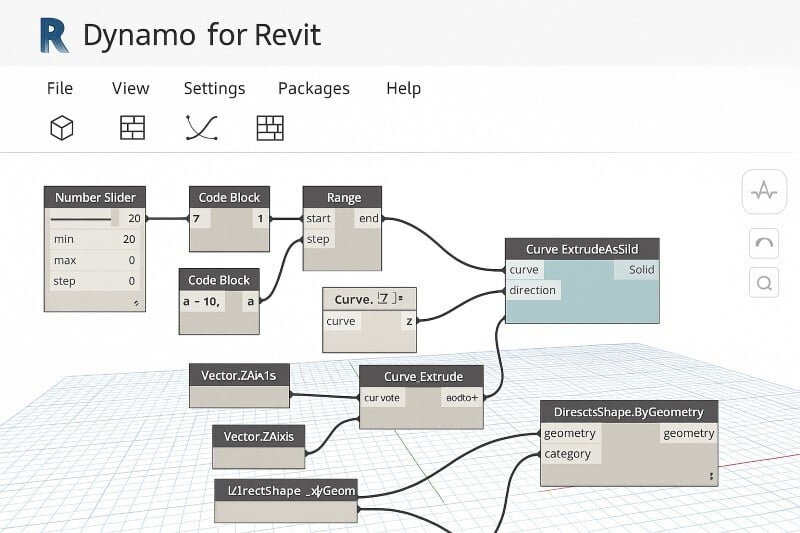
Task: Click the last brick grid toolbar icon
Action: 270,128
